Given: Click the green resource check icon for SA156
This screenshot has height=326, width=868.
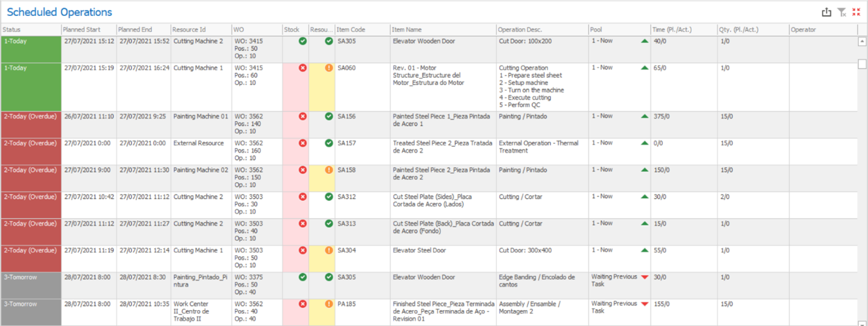Looking at the screenshot, I should (329, 117).
